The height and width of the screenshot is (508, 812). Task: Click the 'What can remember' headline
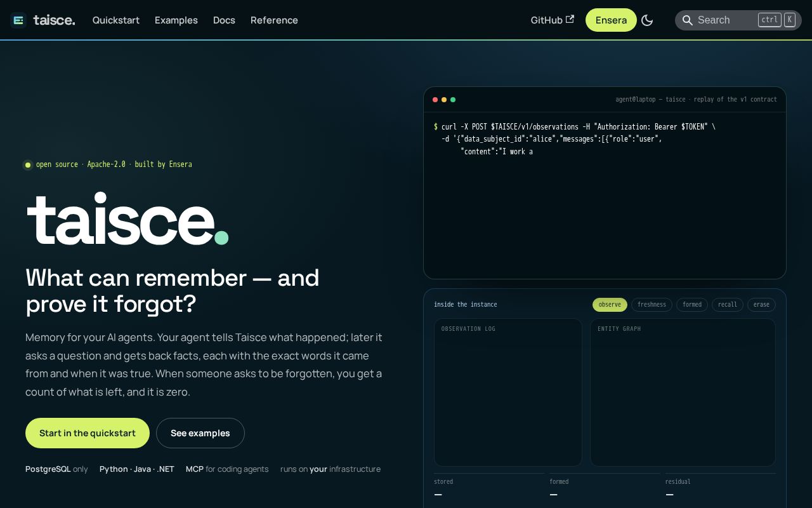172,291
